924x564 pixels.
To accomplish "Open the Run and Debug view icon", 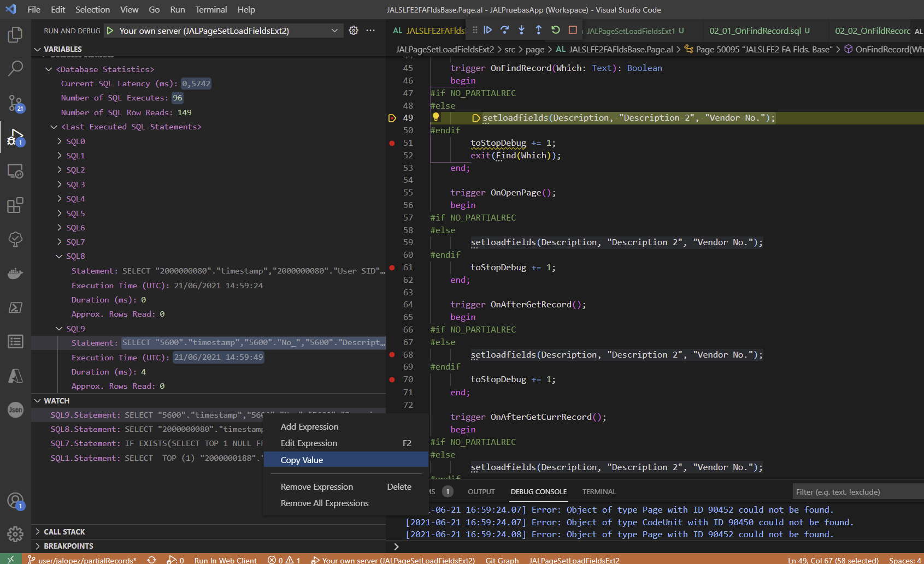I will pos(15,137).
